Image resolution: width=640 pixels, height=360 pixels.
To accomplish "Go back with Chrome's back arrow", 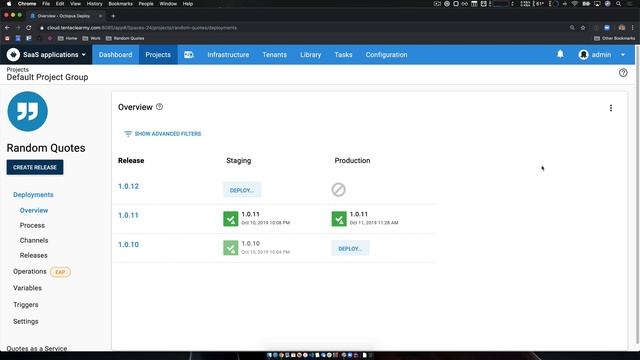I will pyautogui.click(x=7, y=28).
